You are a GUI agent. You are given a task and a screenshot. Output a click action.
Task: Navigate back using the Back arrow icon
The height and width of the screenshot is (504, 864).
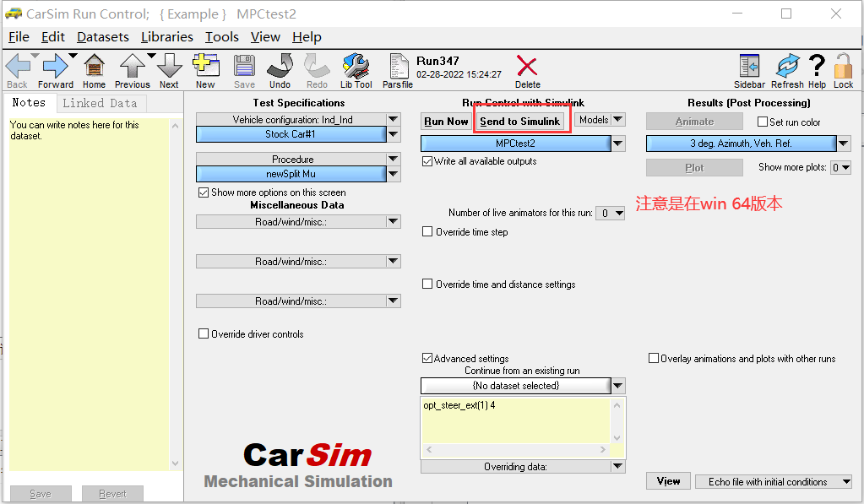click(16, 68)
